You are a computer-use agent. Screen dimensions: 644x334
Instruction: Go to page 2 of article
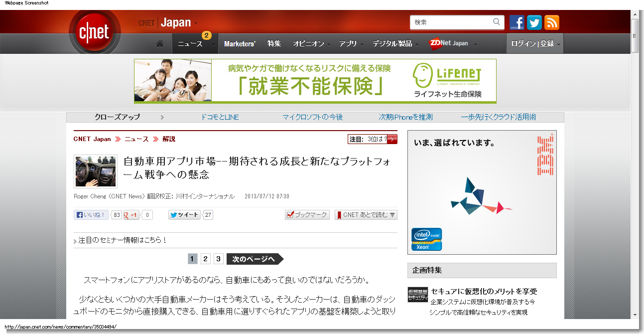click(x=206, y=259)
